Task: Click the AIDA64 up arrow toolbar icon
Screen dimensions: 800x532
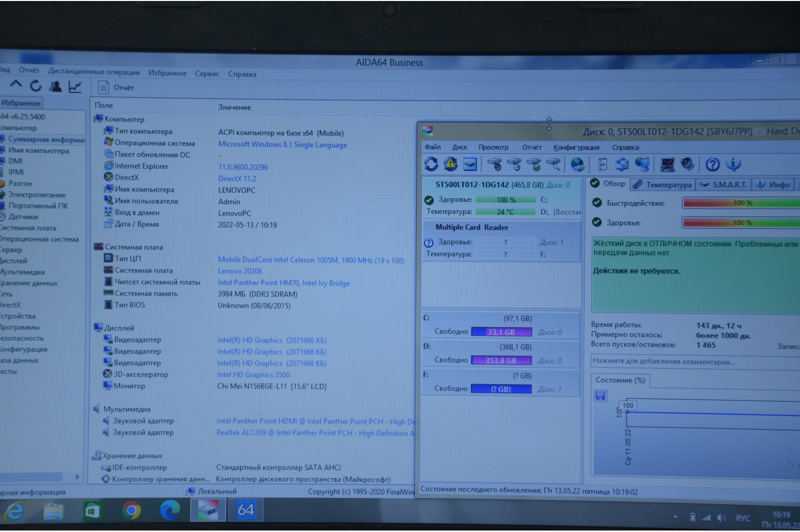Action: coord(16,85)
